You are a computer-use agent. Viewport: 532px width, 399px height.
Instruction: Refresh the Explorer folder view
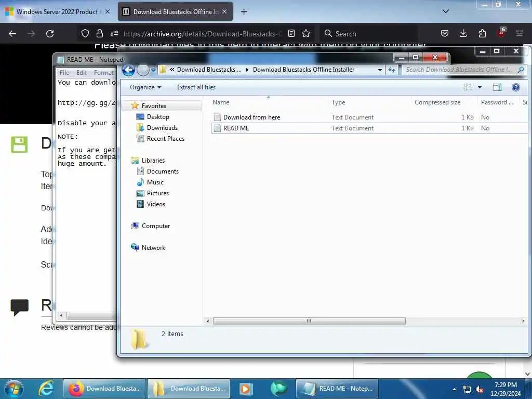tap(392, 70)
